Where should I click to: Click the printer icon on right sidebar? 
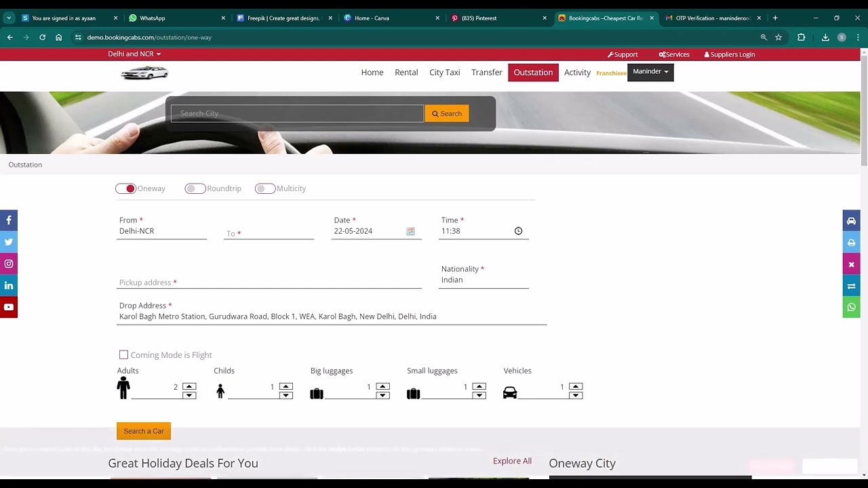pyautogui.click(x=851, y=243)
